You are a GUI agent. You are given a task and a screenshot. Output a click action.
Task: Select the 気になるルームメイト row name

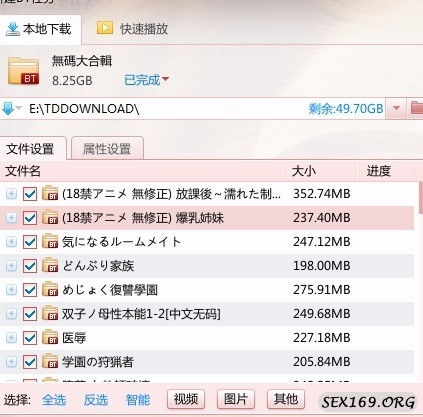pyautogui.click(x=121, y=242)
